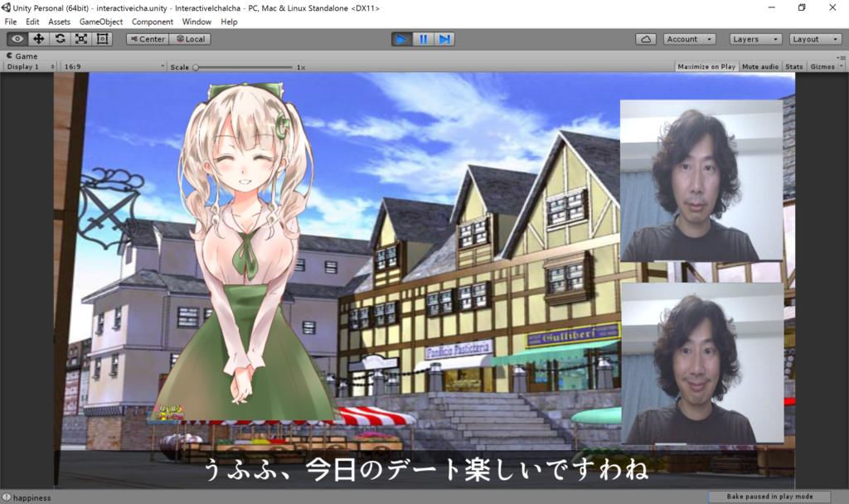The height and width of the screenshot is (504, 849).
Task: Open the File menu
Action: pos(10,22)
